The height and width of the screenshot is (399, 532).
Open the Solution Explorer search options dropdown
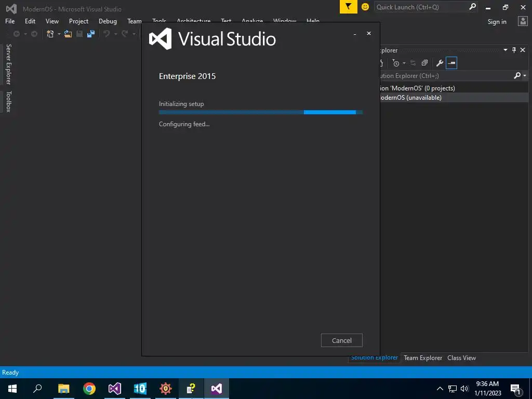pos(525,76)
